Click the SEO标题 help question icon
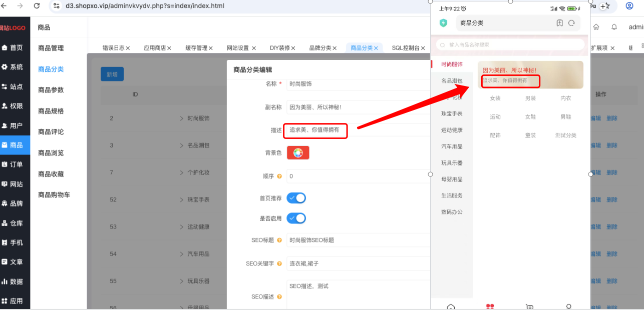This screenshot has height=310, width=644. point(279,240)
